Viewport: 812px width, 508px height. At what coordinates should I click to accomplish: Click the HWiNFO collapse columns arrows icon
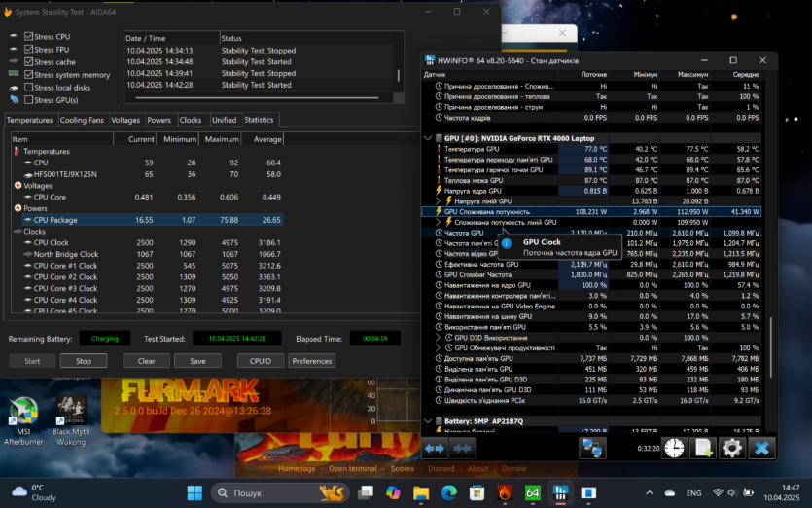(461, 449)
